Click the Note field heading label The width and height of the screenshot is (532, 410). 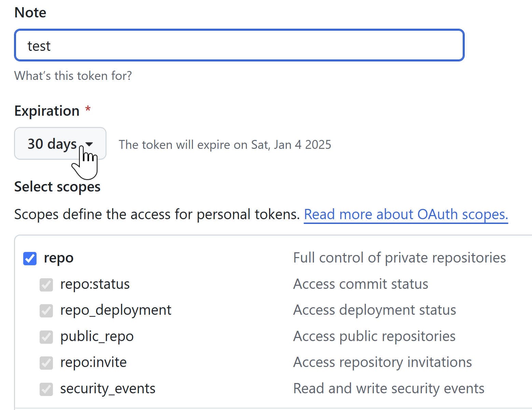[30, 13]
